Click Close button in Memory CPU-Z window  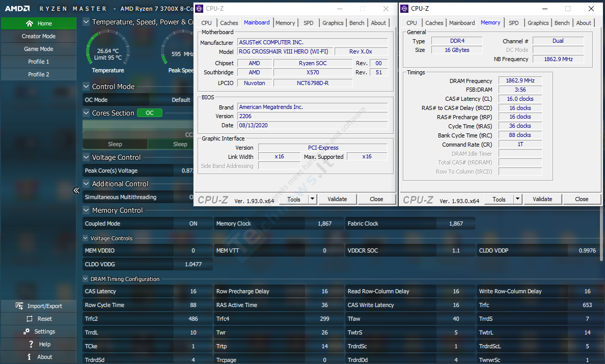(x=582, y=199)
